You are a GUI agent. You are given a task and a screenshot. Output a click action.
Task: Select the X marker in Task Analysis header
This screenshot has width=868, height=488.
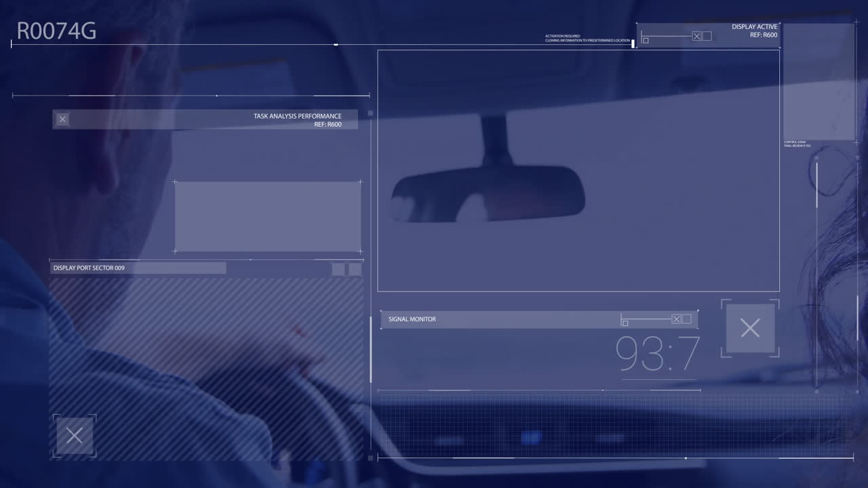[x=62, y=119]
